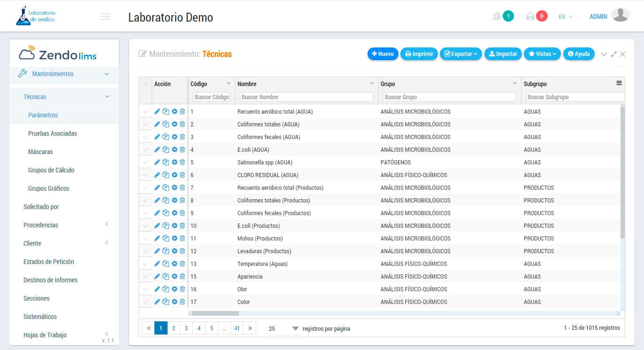Open gear settings for the Olor row
644x350 pixels.
pos(175,289)
